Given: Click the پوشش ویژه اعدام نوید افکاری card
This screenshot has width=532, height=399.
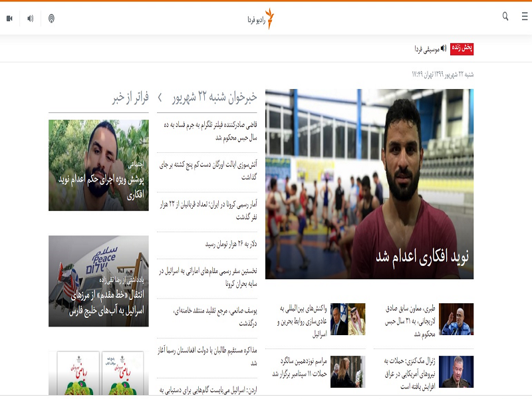Looking at the screenshot, I should [x=98, y=165].
